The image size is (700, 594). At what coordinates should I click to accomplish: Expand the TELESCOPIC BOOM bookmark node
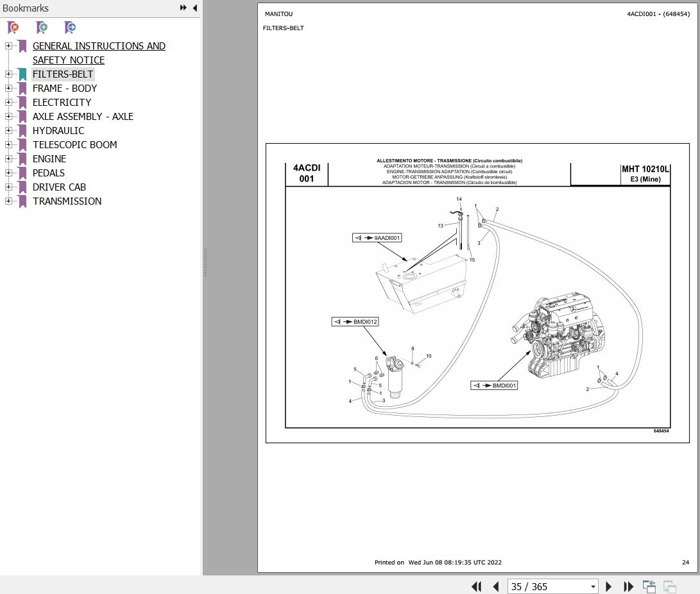pyautogui.click(x=8, y=144)
